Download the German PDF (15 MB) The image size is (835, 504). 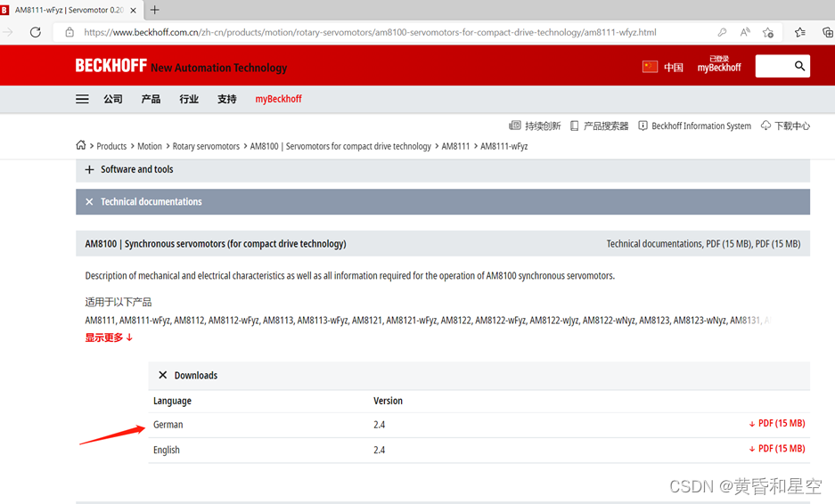pos(777,424)
